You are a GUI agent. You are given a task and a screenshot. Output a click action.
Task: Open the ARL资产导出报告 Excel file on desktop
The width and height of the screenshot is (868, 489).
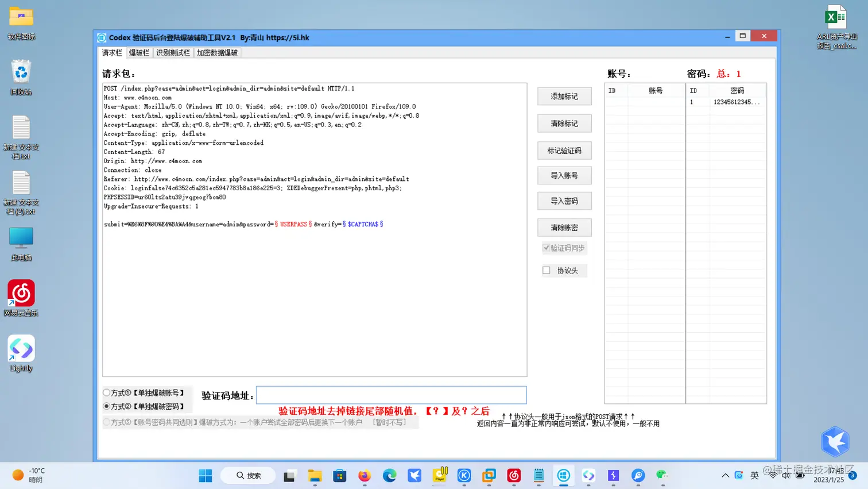coord(836,17)
